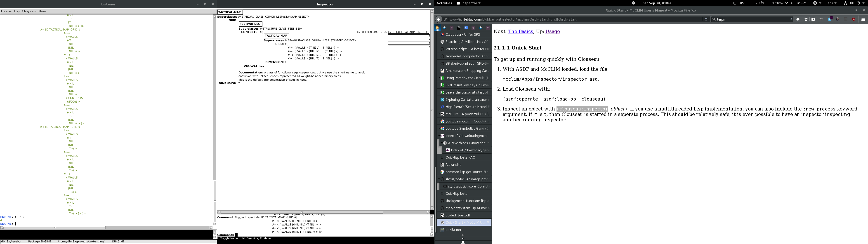Click the clock indicator icon in top bar
The height and width of the screenshot is (244, 868).
[633, 3]
